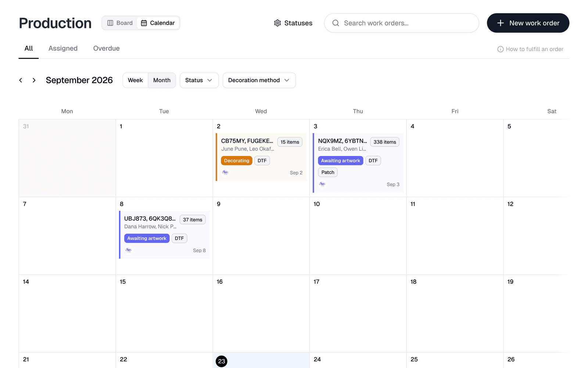588x368 pixels.
Task: Click DTF tag on UBJ873 order
Action: 179,238
